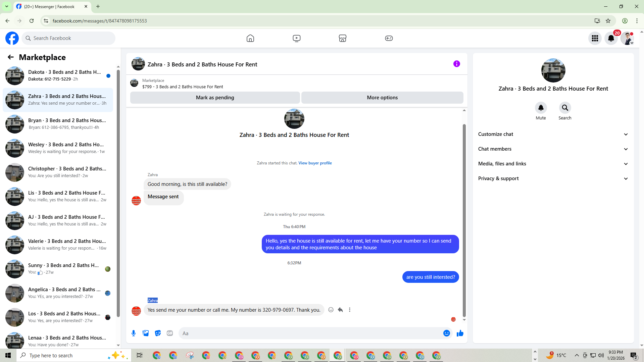Click the back arrow beside Marketplace

tap(11, 57)
